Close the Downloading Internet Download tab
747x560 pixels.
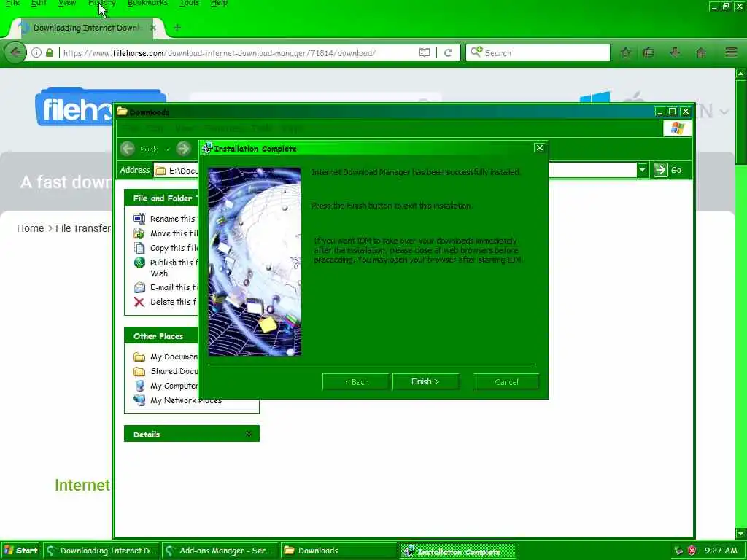(153, 28)
